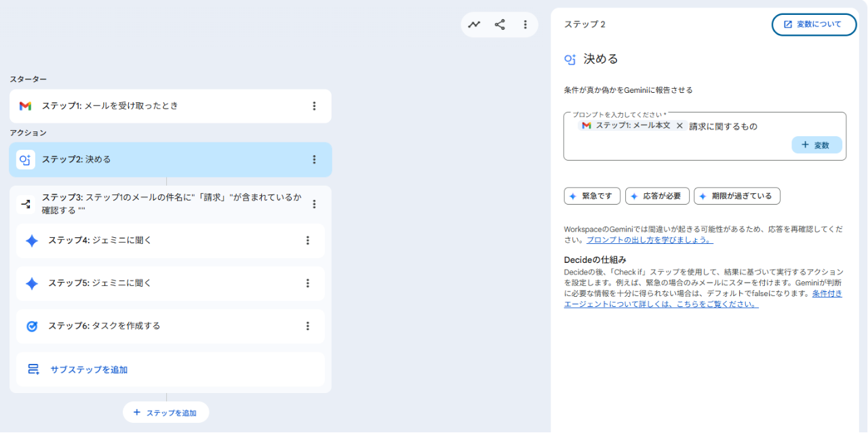Open the flow's three-dot overflow menu
This screenshot has height=433, width=868.
click(x=525, y=24)
